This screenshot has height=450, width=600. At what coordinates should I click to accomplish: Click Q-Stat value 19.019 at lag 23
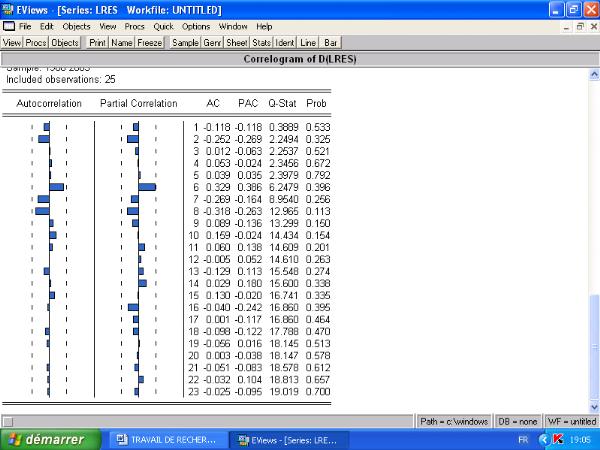284,391
